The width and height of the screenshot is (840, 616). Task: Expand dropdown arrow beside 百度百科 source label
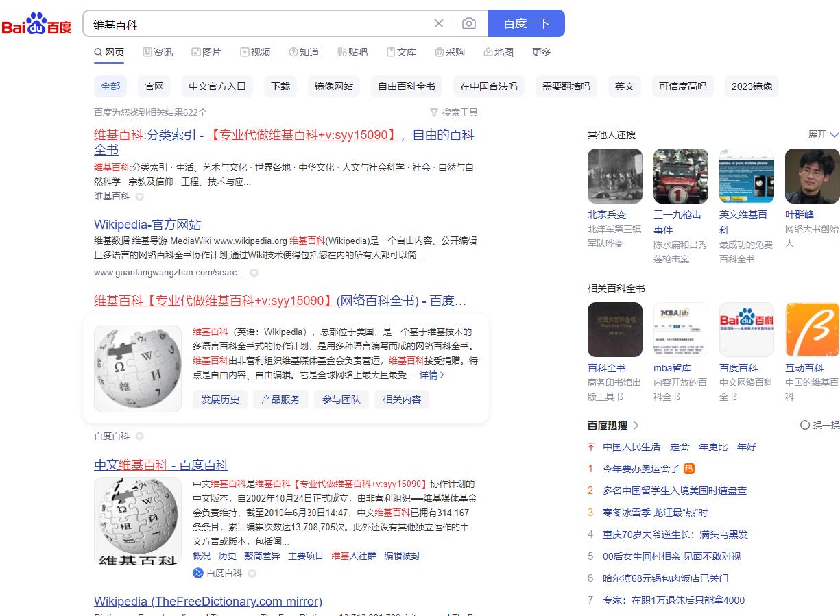pyautogui.click(x=139, y=436)
